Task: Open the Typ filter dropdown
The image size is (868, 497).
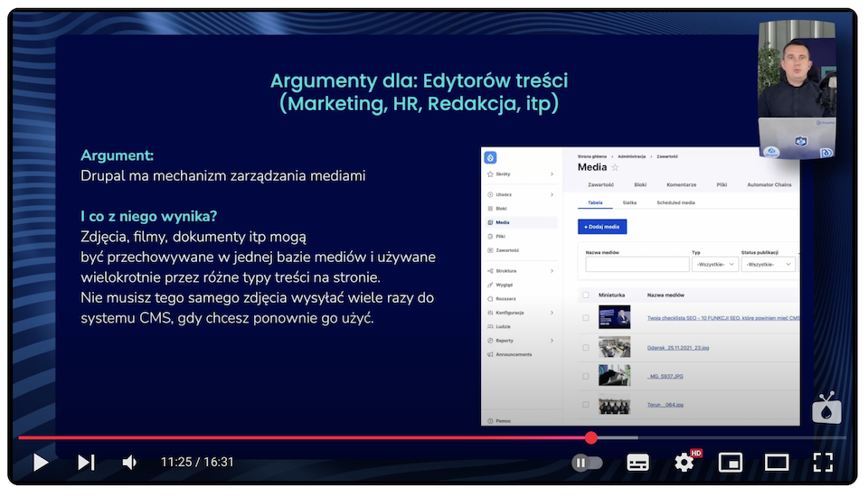Action: click(714, 265)
